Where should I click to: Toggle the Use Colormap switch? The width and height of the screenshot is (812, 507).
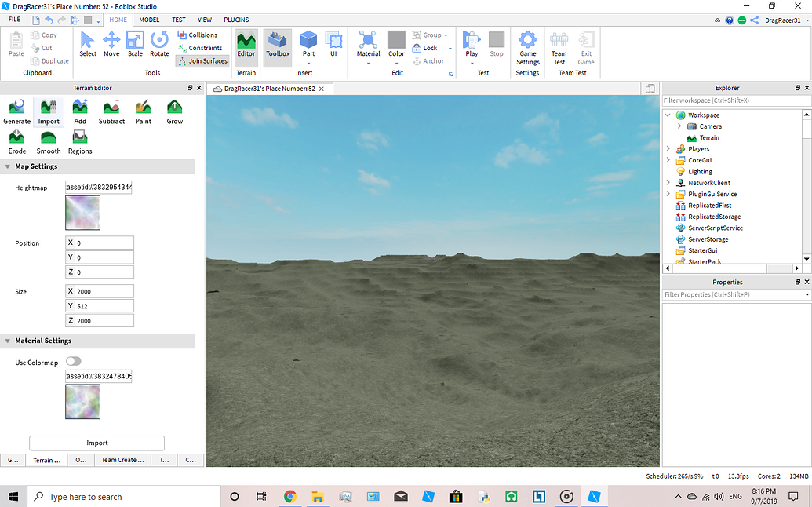74,362
